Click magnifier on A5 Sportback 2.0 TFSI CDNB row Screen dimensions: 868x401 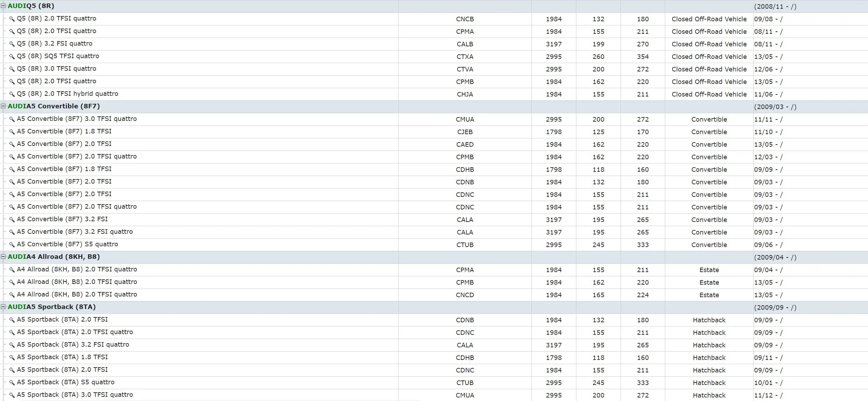click(x=12, y=320)
